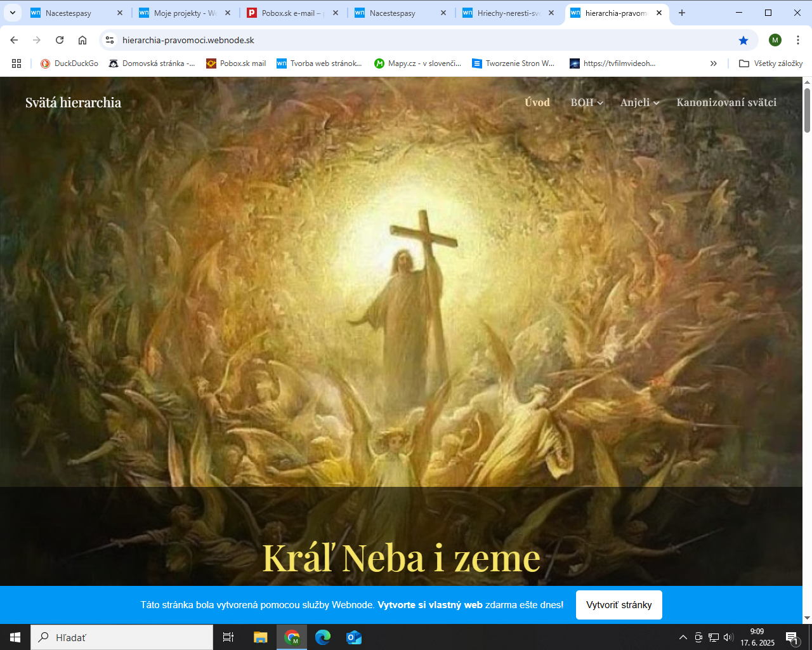This screenshot has height=650, width=812.
Task: Close the Hriechy-neresti tab
Action: tap(551, 13)
